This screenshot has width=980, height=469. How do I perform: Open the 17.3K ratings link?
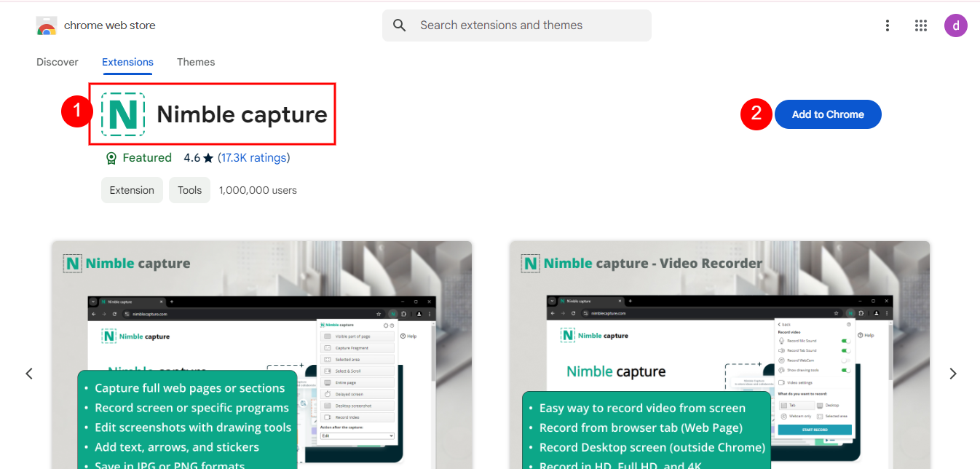coord(253,158)
